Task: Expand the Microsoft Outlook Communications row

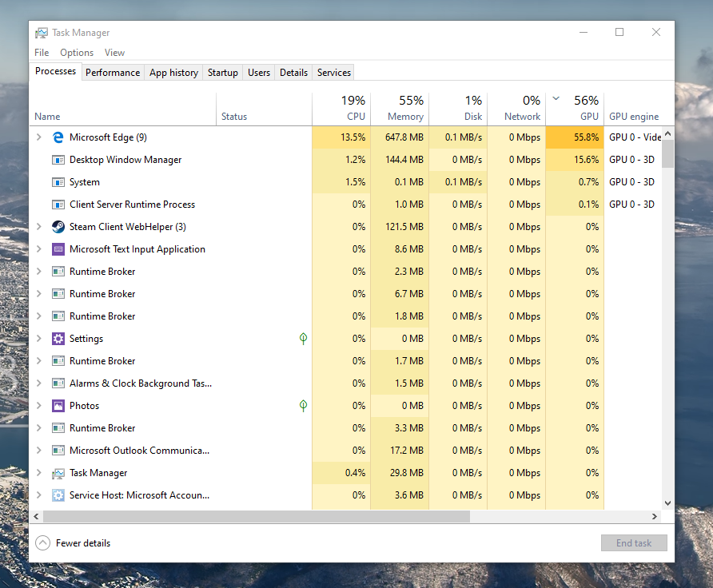Action: 39,451
